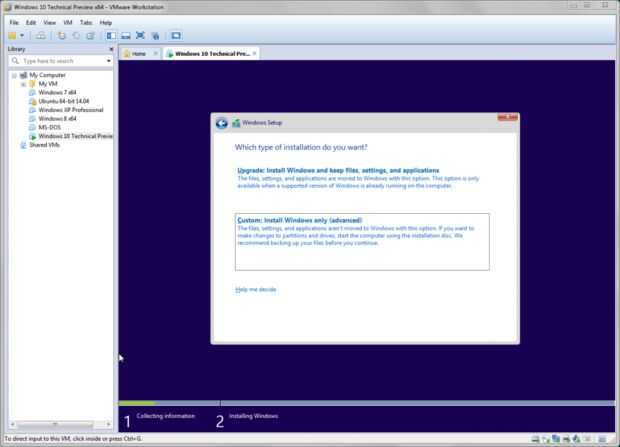Close the Library panel

111,49
